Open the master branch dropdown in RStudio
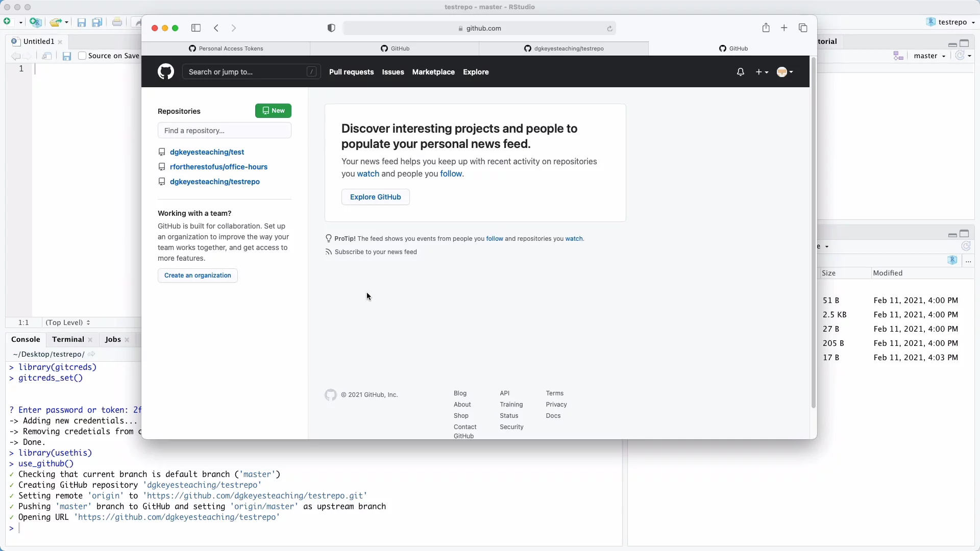Image resolution: width=980 pixels, height=551 pixels. point(929,56)
